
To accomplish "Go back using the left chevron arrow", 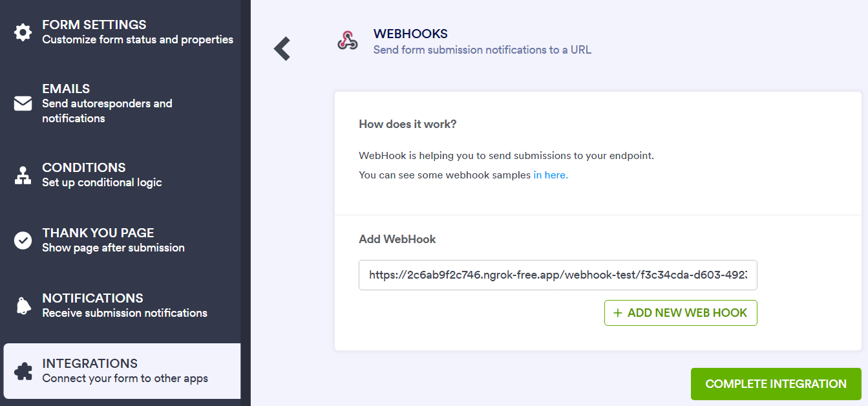I will coord(282,48).
